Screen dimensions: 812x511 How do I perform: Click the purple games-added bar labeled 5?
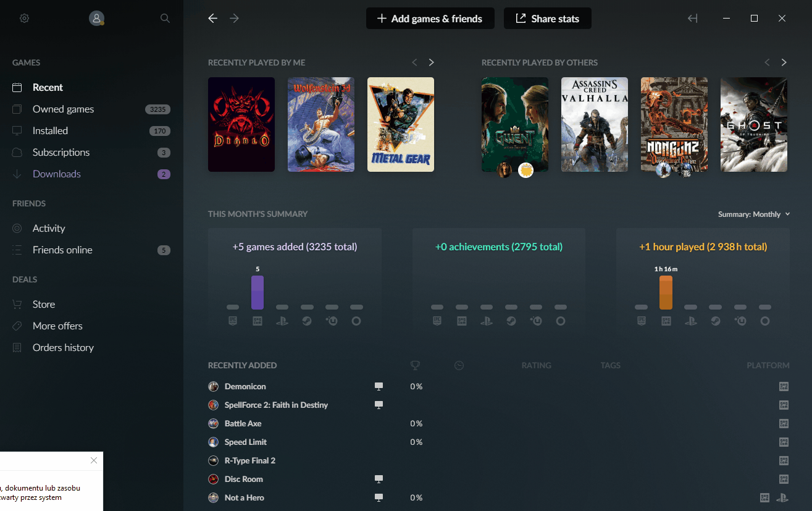click(257, 292)
